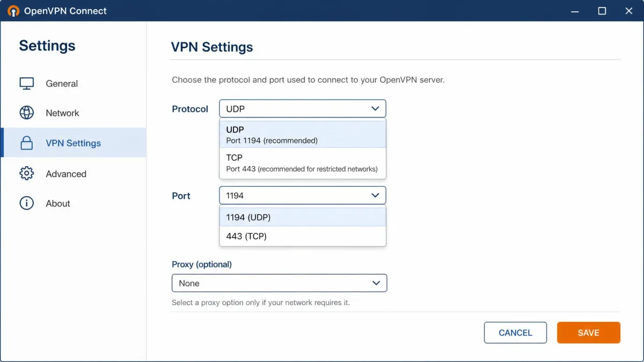Image resolution: width=644 pixels, height=362 pixels.
Task: Select the 443 (TCP) port option
Action: click(x=303, y=236)
